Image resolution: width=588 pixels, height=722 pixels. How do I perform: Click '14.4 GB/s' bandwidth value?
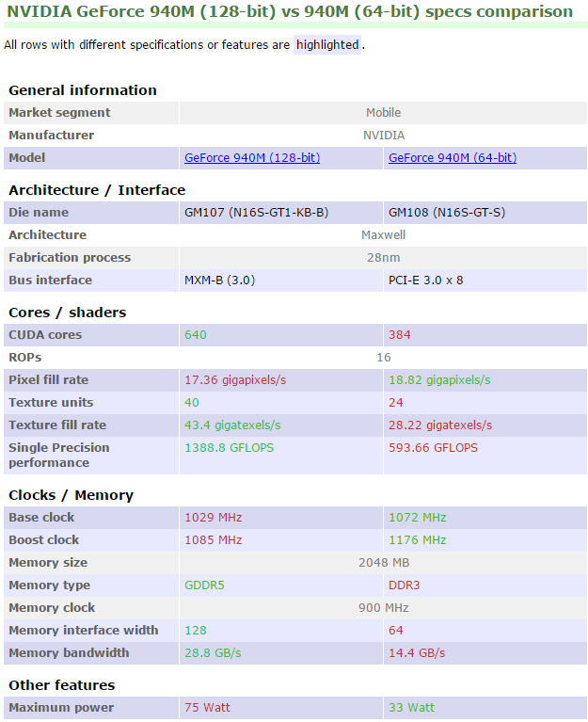pos(417,653)
